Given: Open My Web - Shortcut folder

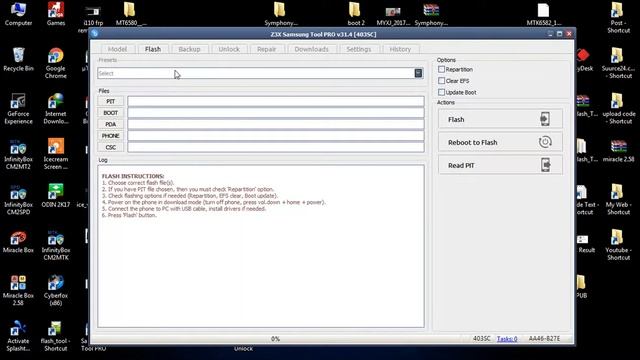Looking at the screenshot, I should point(618,200).
